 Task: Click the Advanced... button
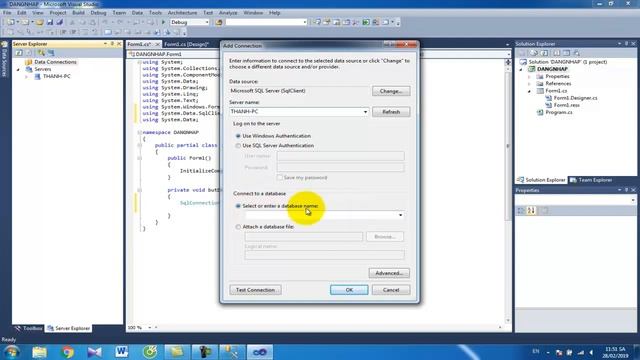389,273
